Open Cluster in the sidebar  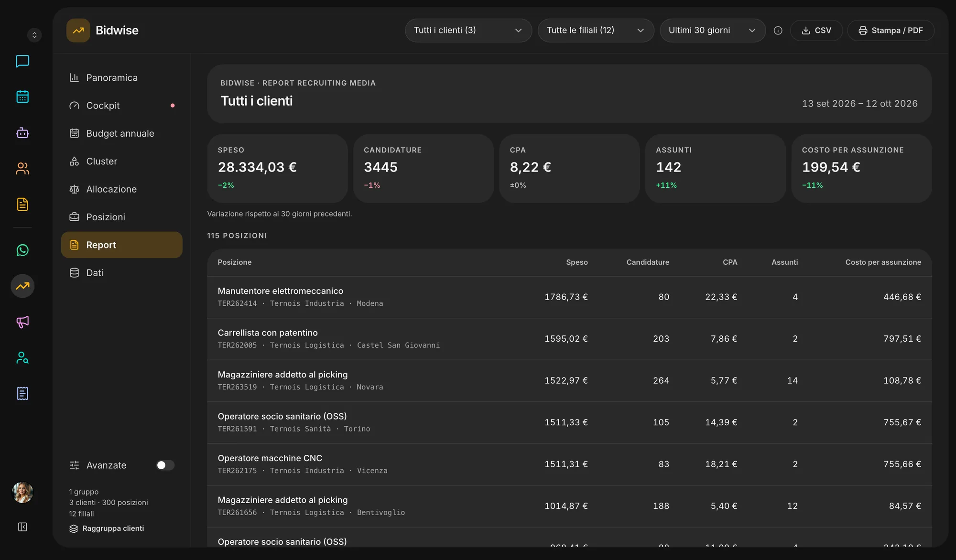[x=122, y=161]
